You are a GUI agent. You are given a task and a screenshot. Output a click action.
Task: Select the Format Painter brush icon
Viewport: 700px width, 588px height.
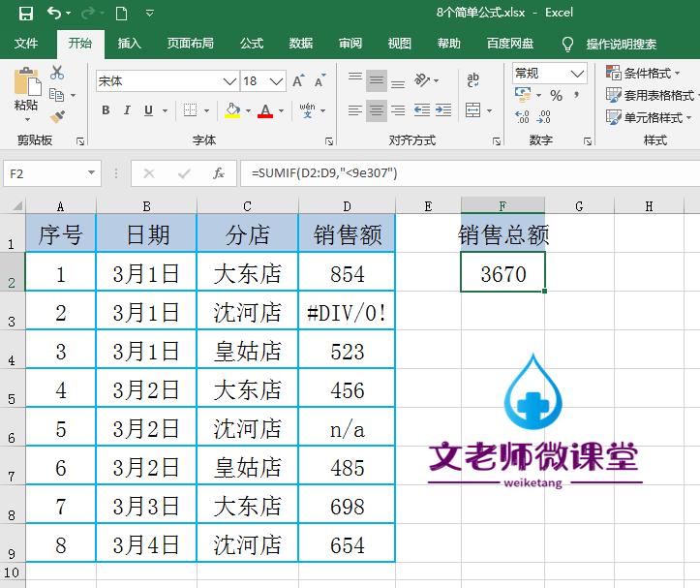[57, 117]
